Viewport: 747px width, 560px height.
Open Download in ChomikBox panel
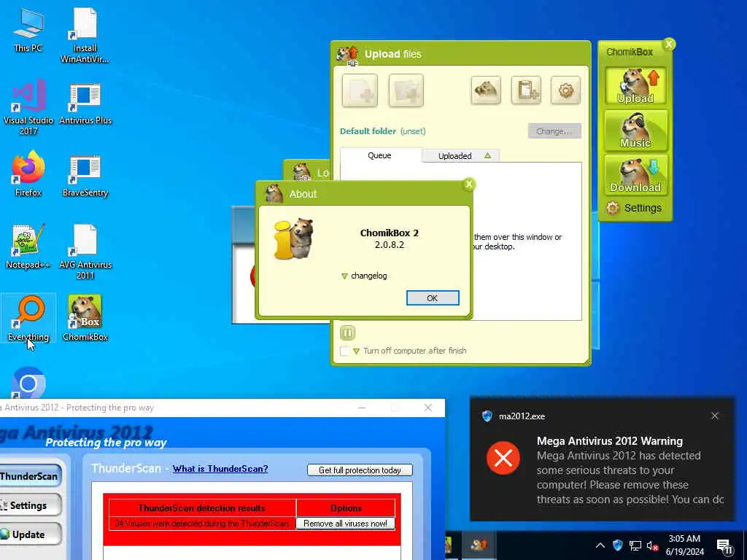635,175
